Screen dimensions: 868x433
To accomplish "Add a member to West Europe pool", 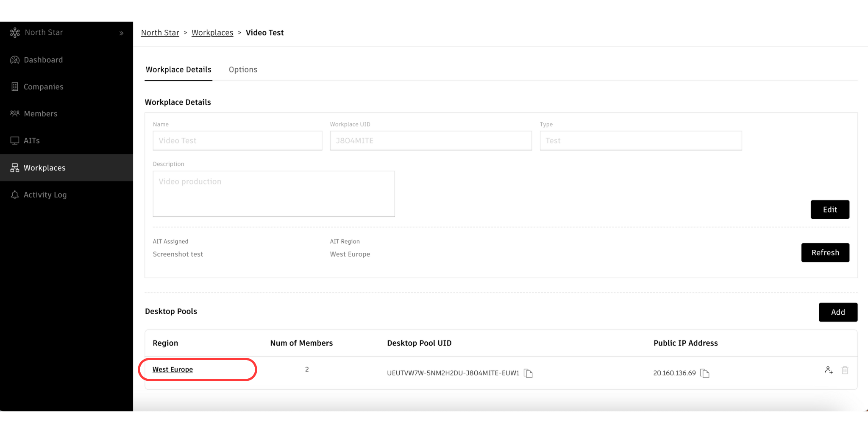I will (x=829, y=370).
